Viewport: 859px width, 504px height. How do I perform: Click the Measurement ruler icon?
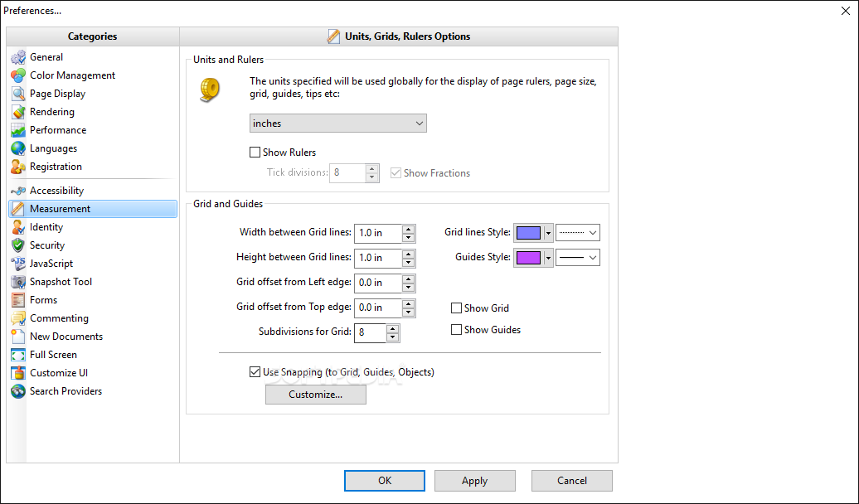coord(18,209)
